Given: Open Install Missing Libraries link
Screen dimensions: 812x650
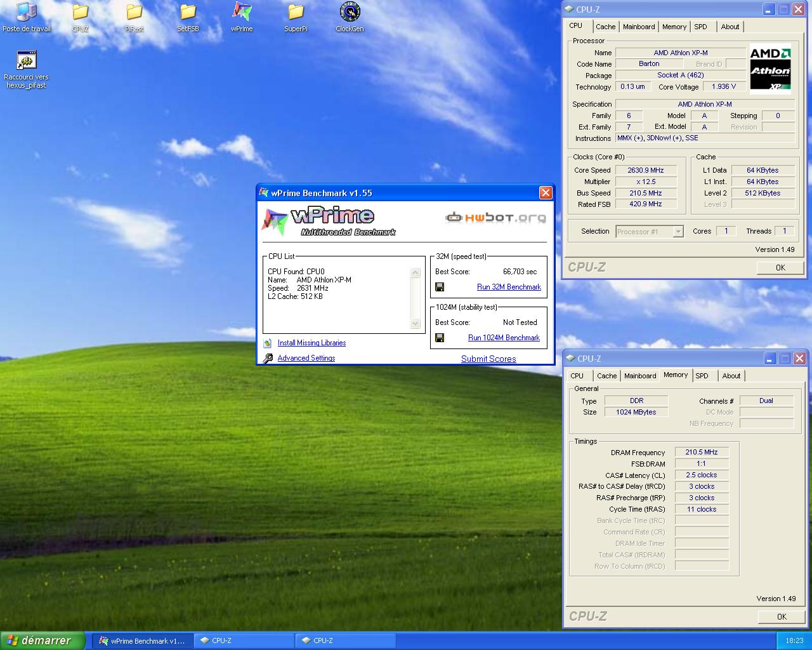Looking at the screenshot, I should tap(311, 343).
